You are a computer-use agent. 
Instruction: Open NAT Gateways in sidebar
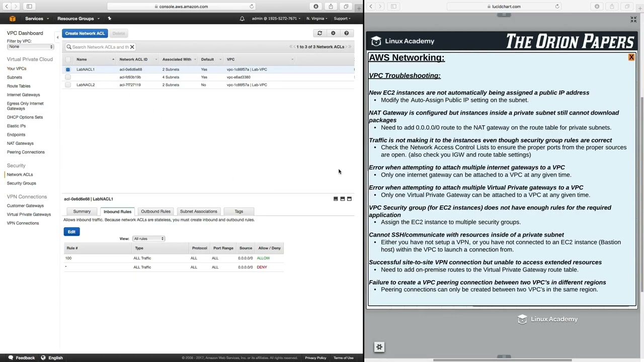click(x=20, y=143)
